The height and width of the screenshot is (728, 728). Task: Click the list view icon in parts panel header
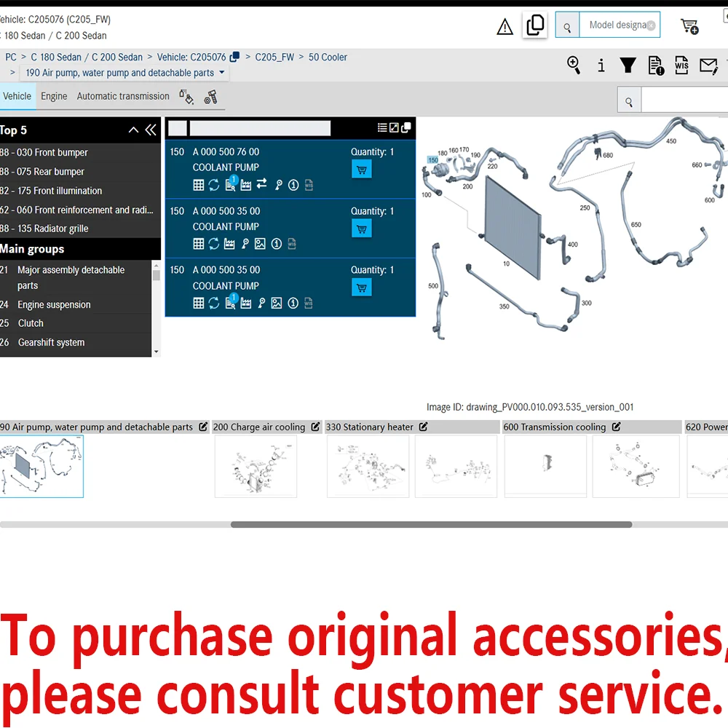click(x=382, y=127)
